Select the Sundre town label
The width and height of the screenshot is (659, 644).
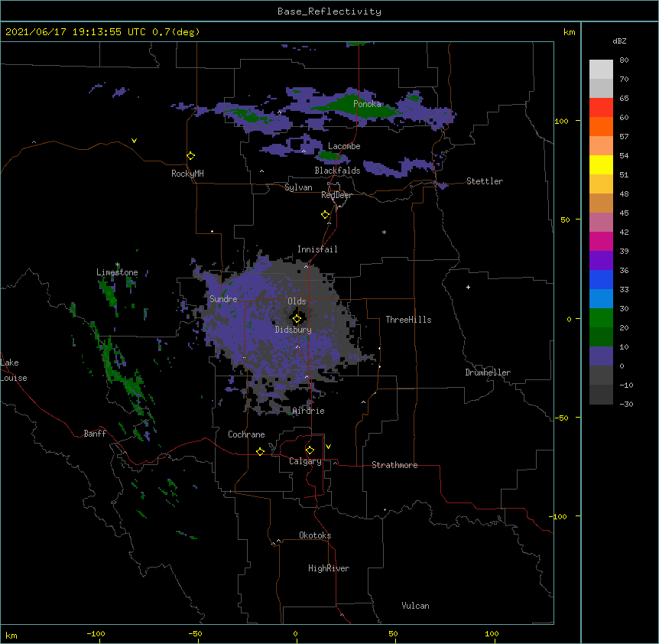click(223, 299)
